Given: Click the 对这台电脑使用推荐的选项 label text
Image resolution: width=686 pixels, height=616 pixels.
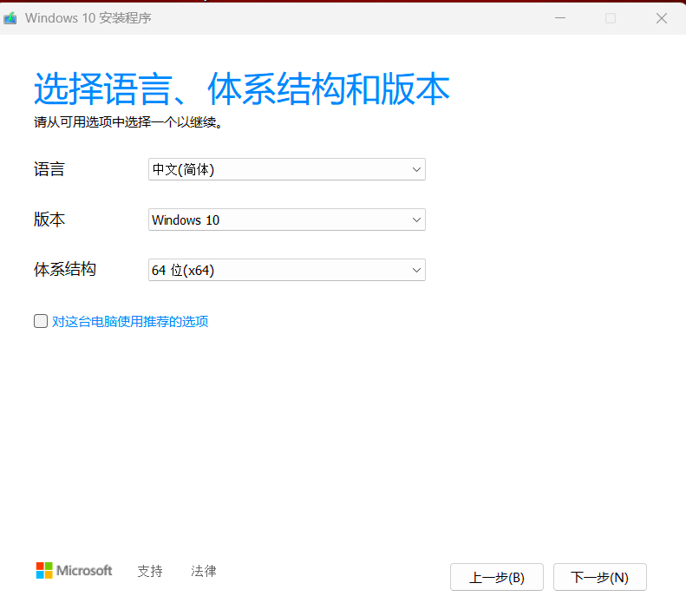Looking at the screenshot, I should pos(130,321).
